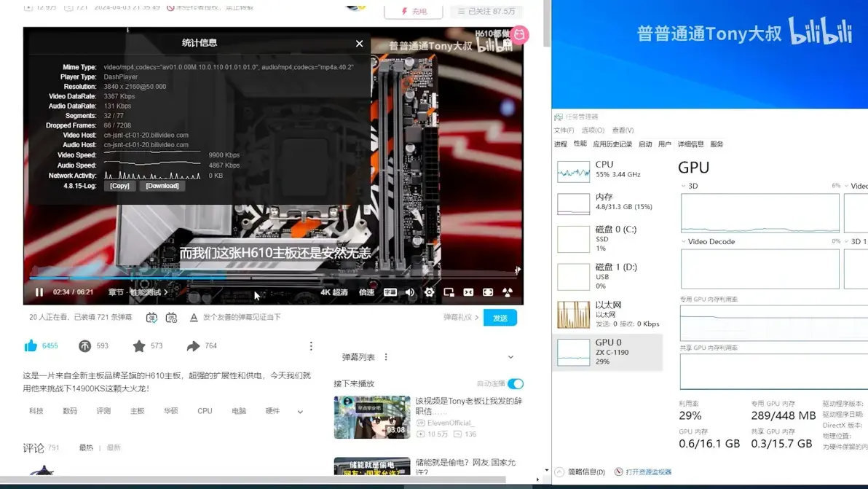Click the fullscreen icon in the player
The image size is (868, 489).
507,292
